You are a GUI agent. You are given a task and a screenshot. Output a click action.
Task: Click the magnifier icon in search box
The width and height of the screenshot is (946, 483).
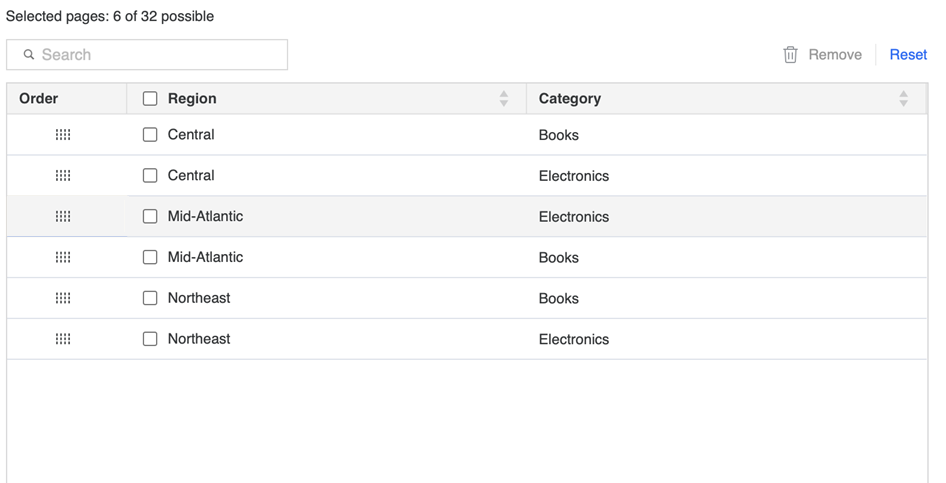29,55
